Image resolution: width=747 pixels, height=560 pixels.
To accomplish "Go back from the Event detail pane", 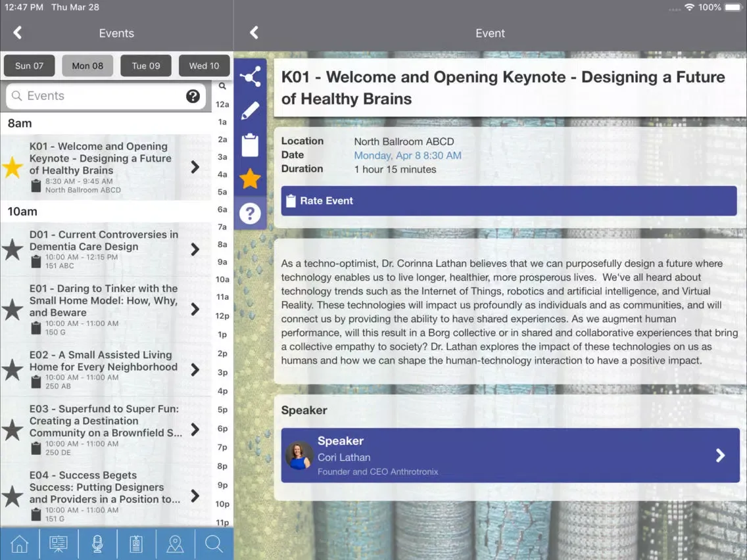I will click(254, 33).
